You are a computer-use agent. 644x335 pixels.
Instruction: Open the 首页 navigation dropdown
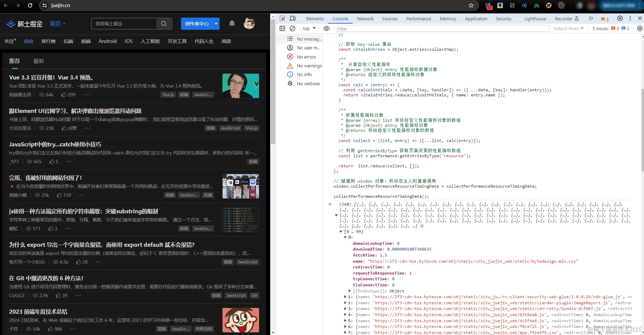coord(58,24)
